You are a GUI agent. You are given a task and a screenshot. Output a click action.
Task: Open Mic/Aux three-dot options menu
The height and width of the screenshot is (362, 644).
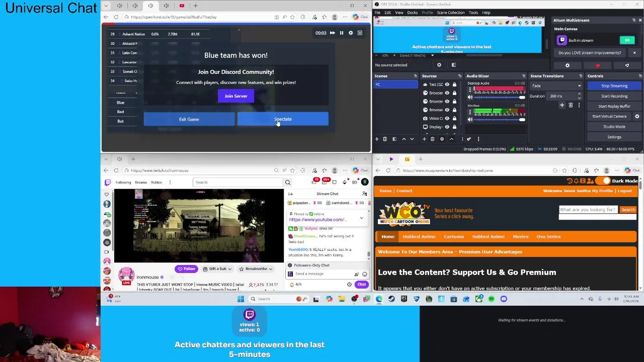[x=470, y=112]
